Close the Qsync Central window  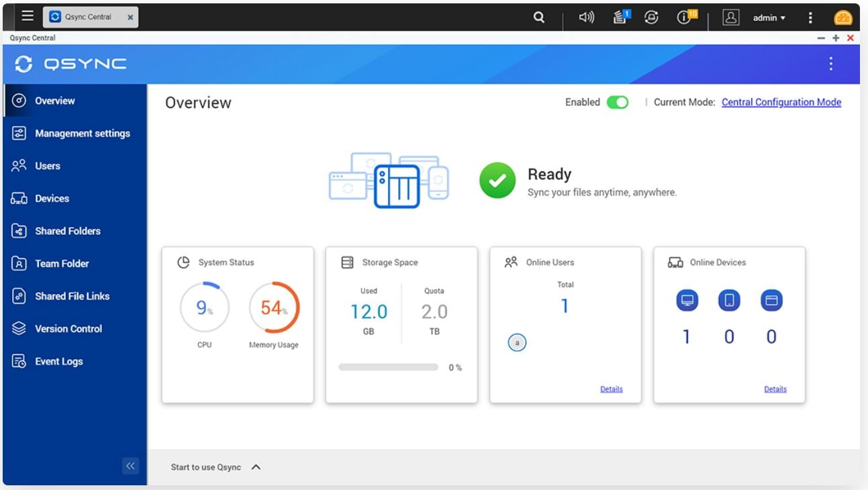851,38
